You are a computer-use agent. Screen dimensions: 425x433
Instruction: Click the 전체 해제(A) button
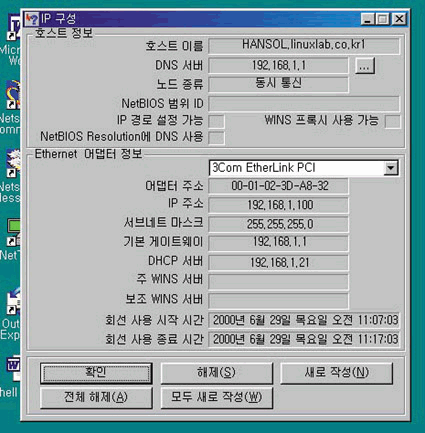tap(96, 397)
